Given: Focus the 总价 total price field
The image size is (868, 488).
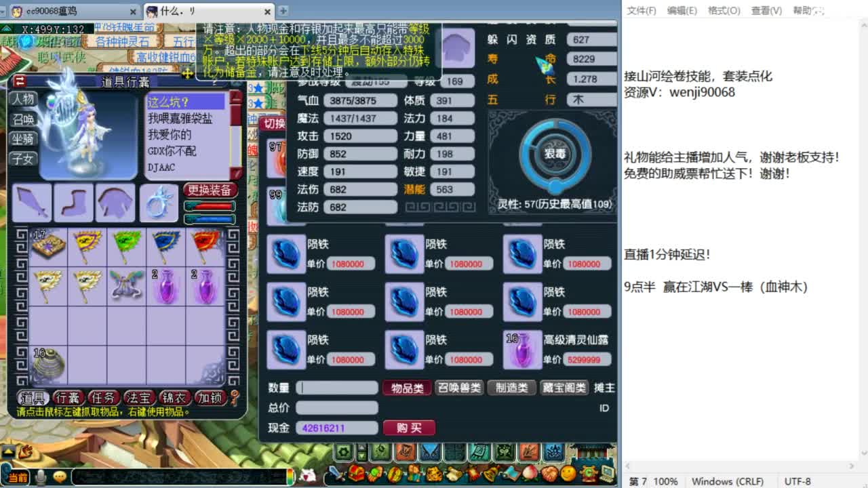Looking at the screenshot, I should [336, 407].
